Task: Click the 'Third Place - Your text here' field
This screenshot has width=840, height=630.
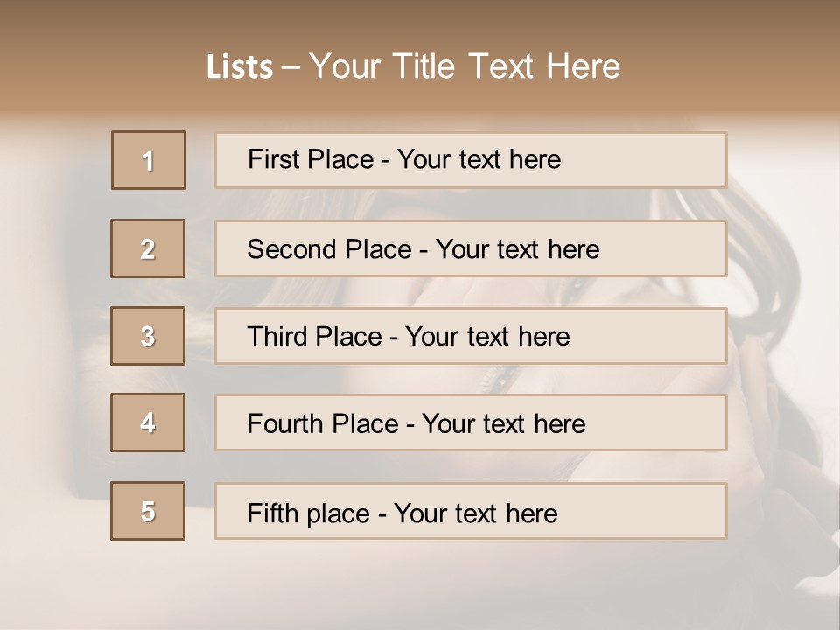Action: (471, 336)
